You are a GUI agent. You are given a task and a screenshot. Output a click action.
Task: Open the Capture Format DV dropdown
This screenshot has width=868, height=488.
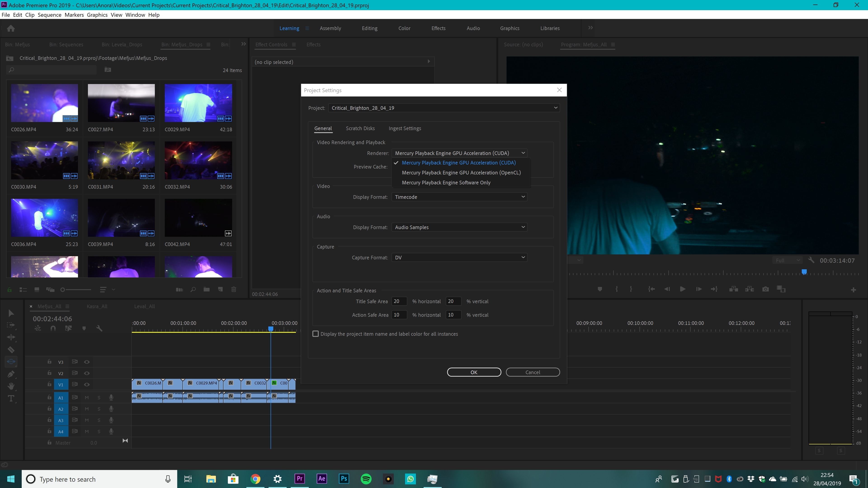(x=459, y=258)
